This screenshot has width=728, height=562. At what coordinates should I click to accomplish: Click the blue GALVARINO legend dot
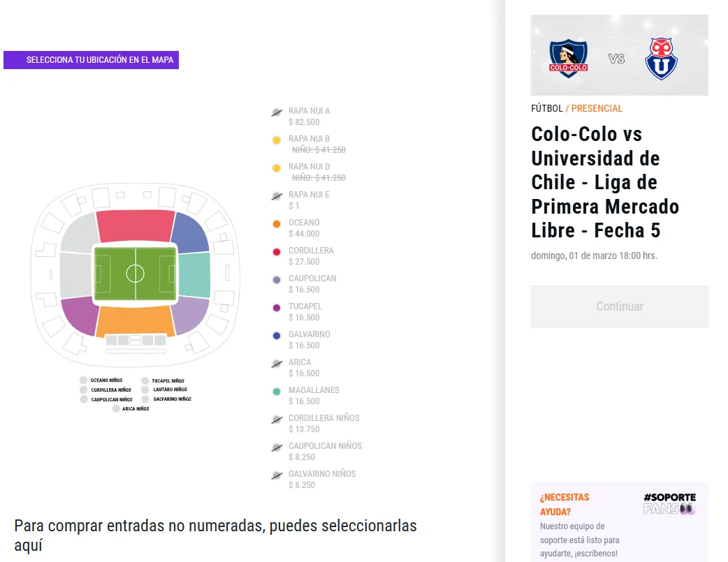tap(277, 335)
